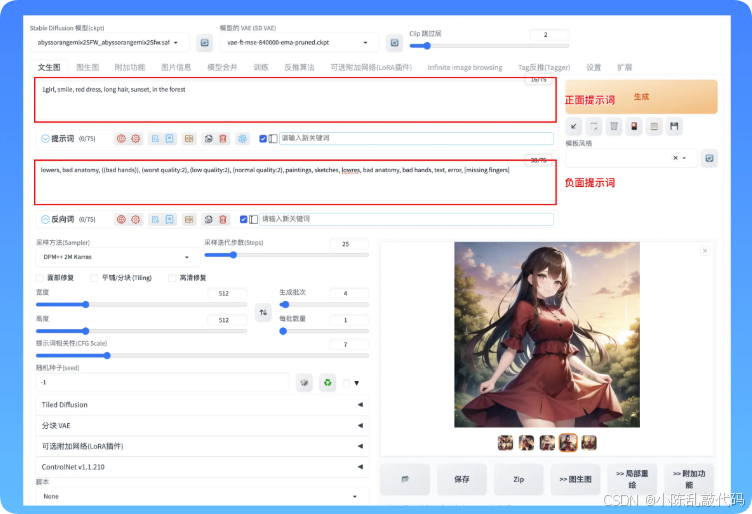This screenshot has height=514, width=752.
Task: Click the globe icon in the 提示词 row
Action: (x=121, y=139)
